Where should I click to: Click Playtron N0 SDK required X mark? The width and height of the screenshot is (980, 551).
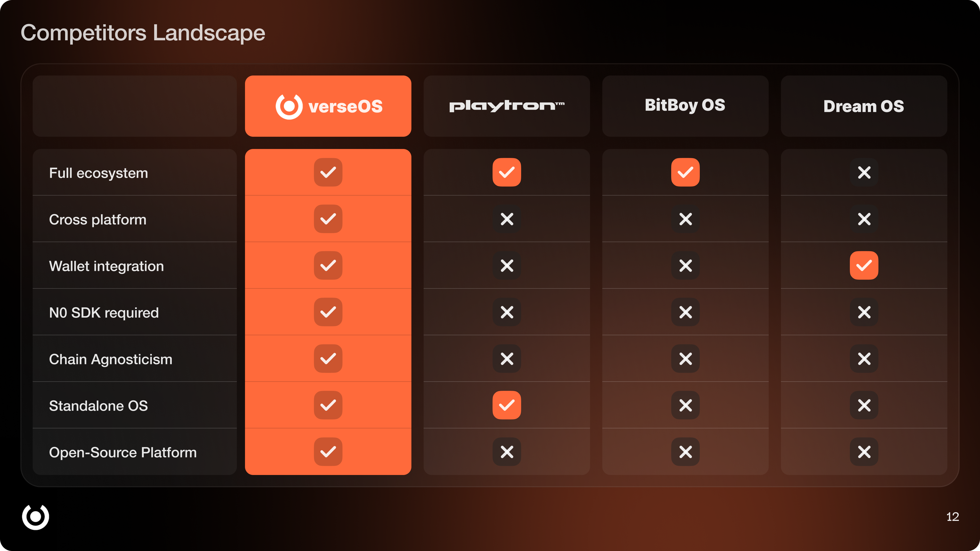pos(507,312)
